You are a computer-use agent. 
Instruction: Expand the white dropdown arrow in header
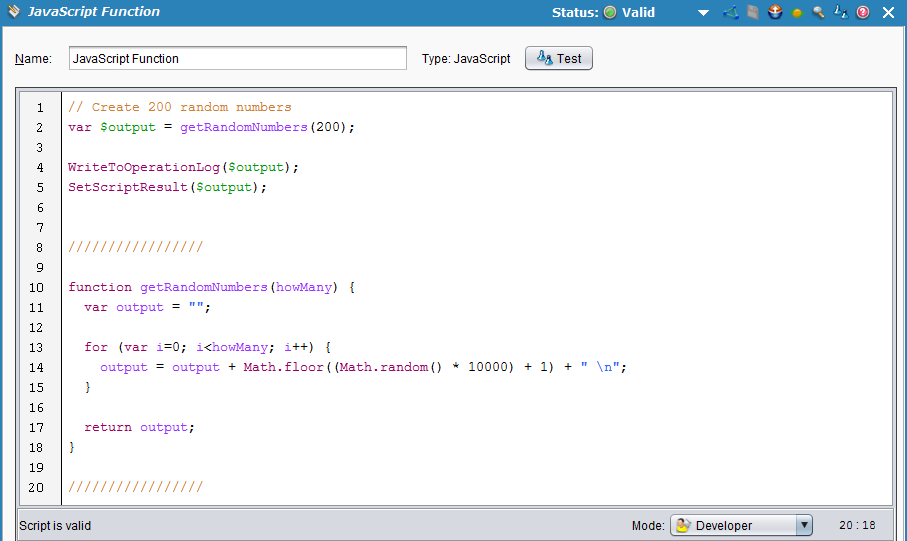pyautogui.click(x=704, y=13)
